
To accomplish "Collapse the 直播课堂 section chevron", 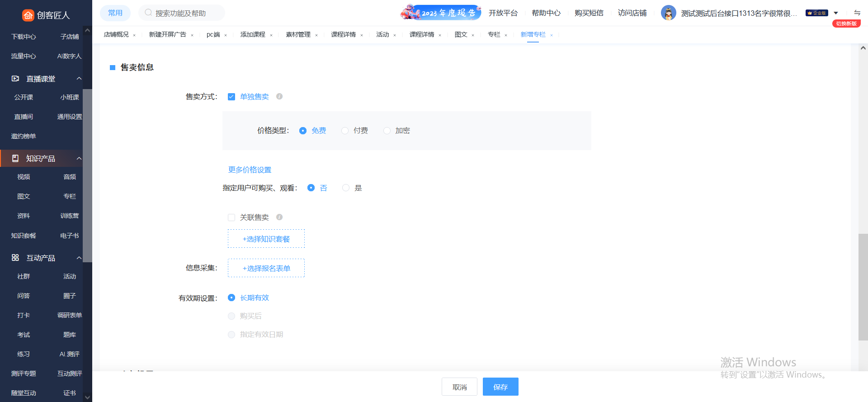I will (79, 79).
